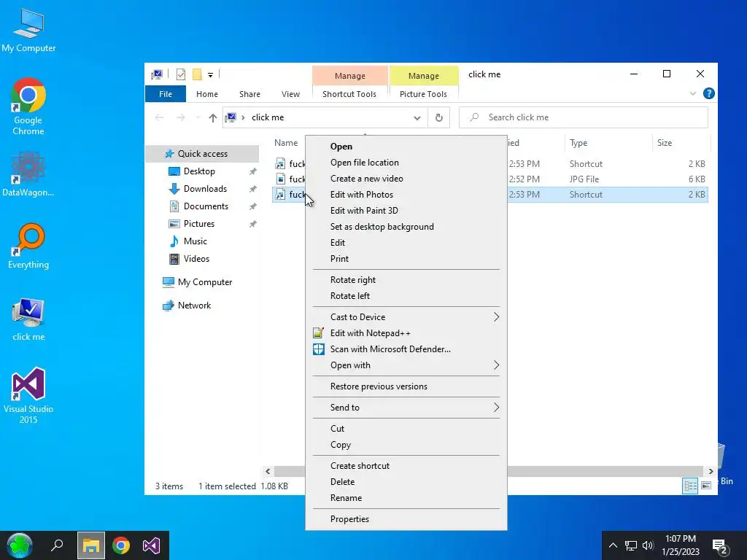
Task: Click the Explorer help question mark icon
Action: click(708, 94)
